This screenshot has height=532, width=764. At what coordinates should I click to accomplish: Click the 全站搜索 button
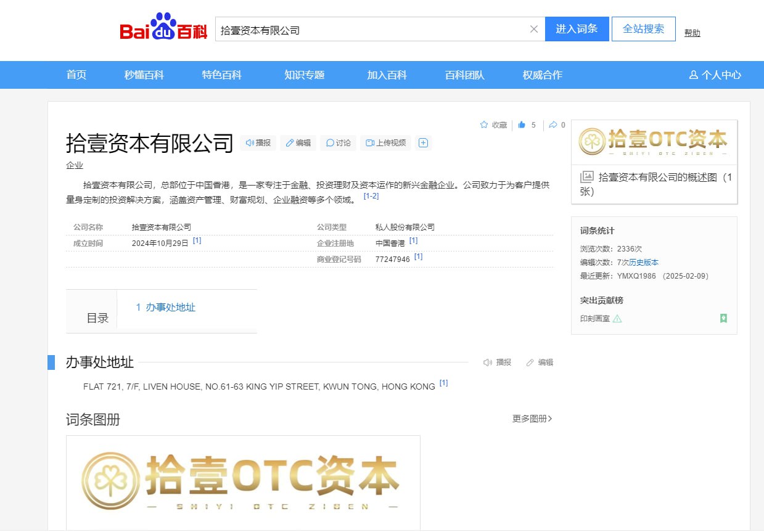coord(644,29)
